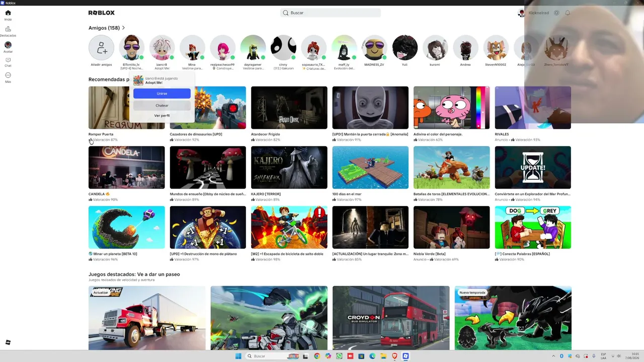Image resolution: width=644 pixels, height=362 pixels.
Task: Open the Kickneirad profile avatar
Action: 522,13
